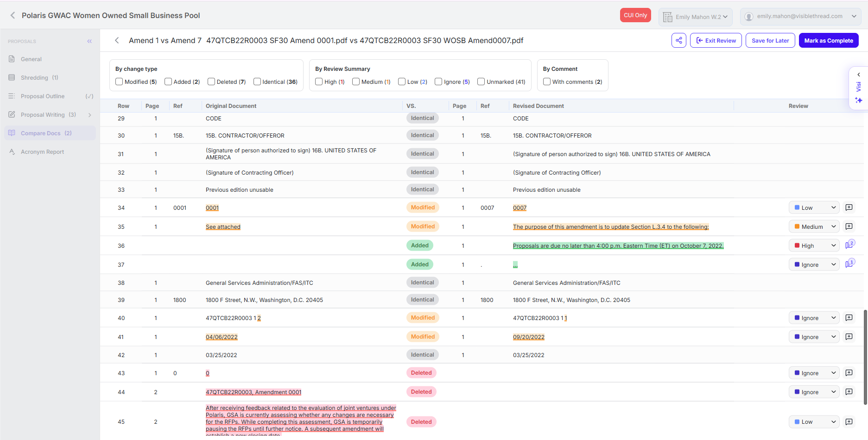Toggle the Modified (5) filter checkbox

tap(119, 82)
